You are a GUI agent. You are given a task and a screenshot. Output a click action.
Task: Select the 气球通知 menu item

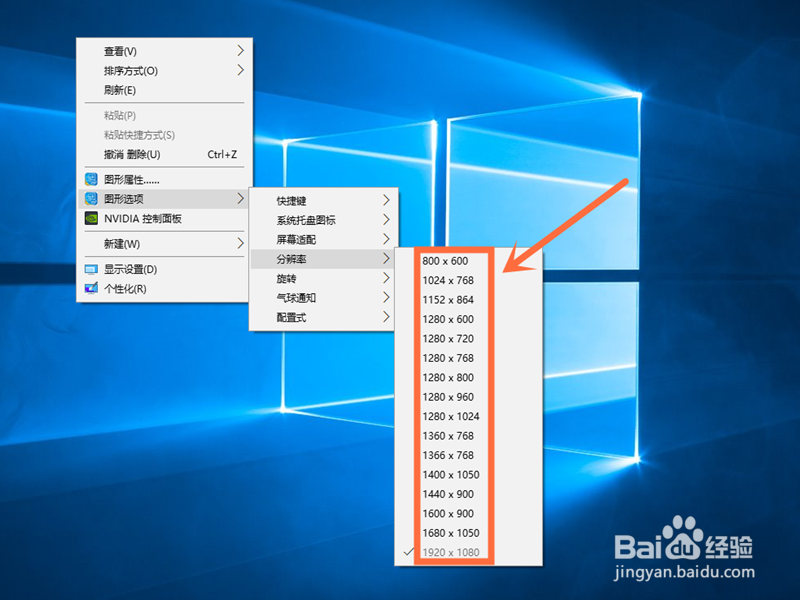pos(290,298)
